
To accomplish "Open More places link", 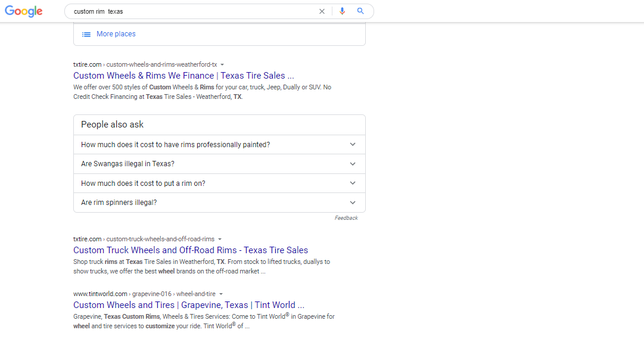I will tap(116, 34).
